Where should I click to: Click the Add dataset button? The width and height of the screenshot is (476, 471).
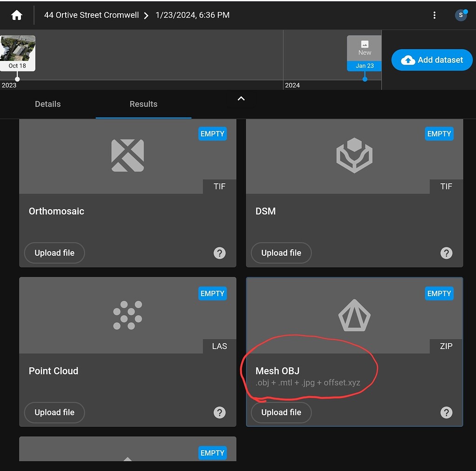(x=431, y=60)
